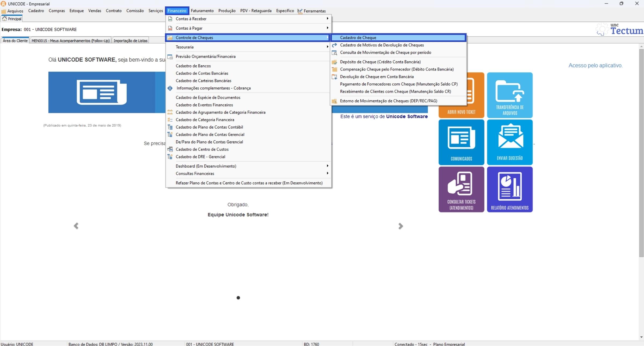Go to the previous carousel slide arrow
Image resolution: width=644 pixels, height=346 pixels.
76,226
